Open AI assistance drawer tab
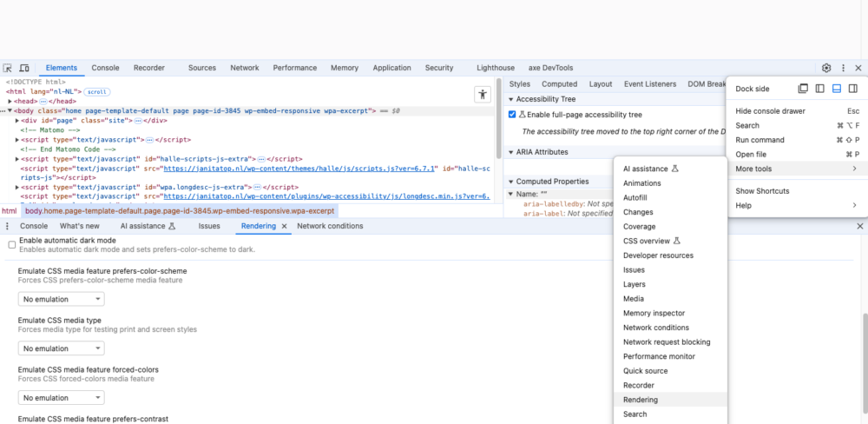 coord(148,226)
